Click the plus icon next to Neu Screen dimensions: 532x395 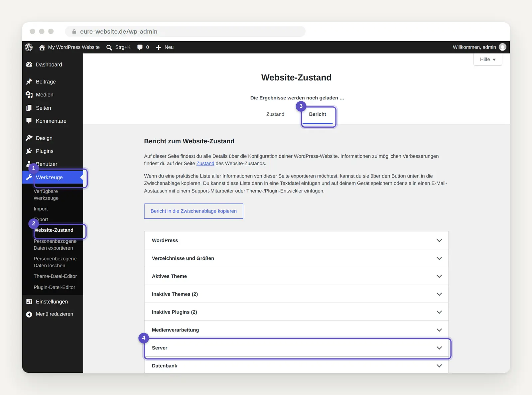click(x=159, y=47)
